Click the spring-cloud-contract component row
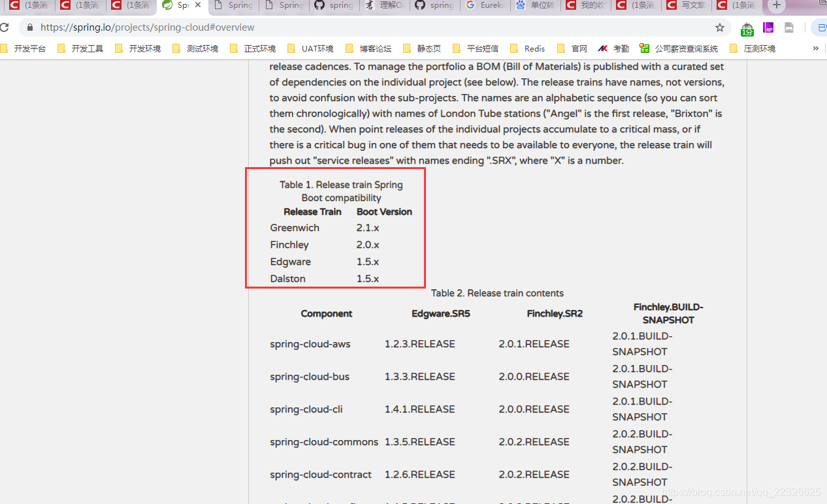827x504 pixels. click(x=321, y=475)
